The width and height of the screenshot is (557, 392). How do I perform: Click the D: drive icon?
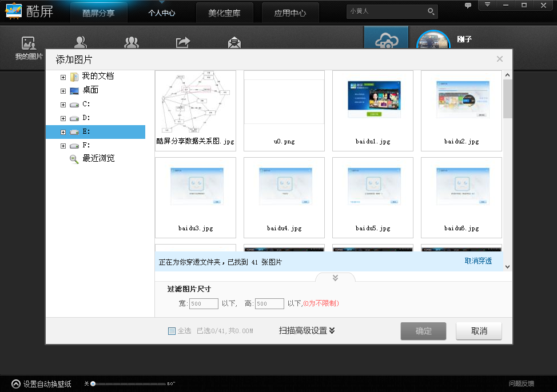(x=74, y=119)
